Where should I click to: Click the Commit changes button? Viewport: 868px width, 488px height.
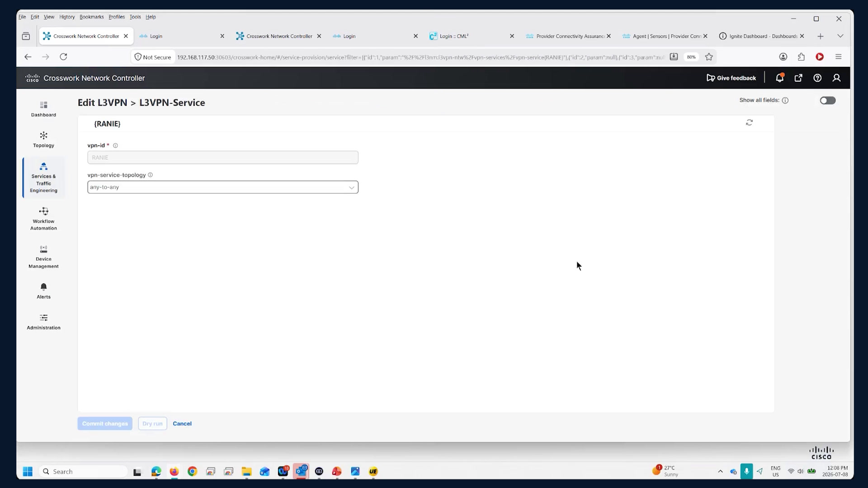pos(105,423)
